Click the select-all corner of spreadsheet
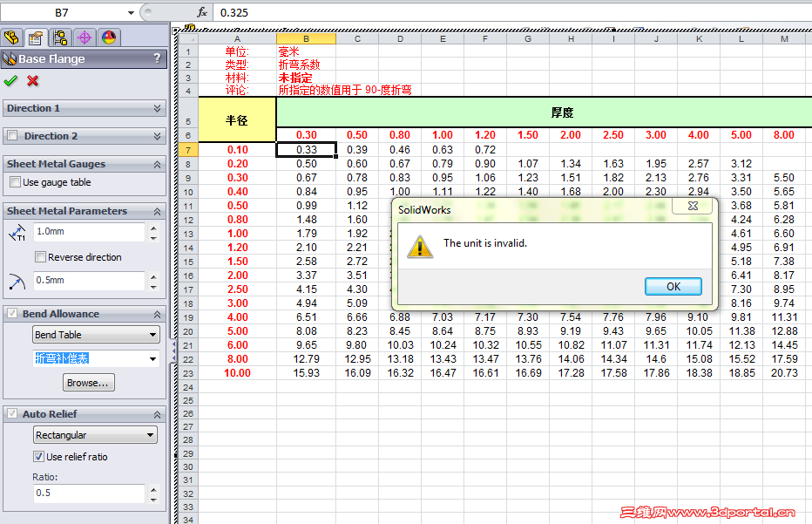The height and width of the screenshot is (524, 812). tap(188, 39)
